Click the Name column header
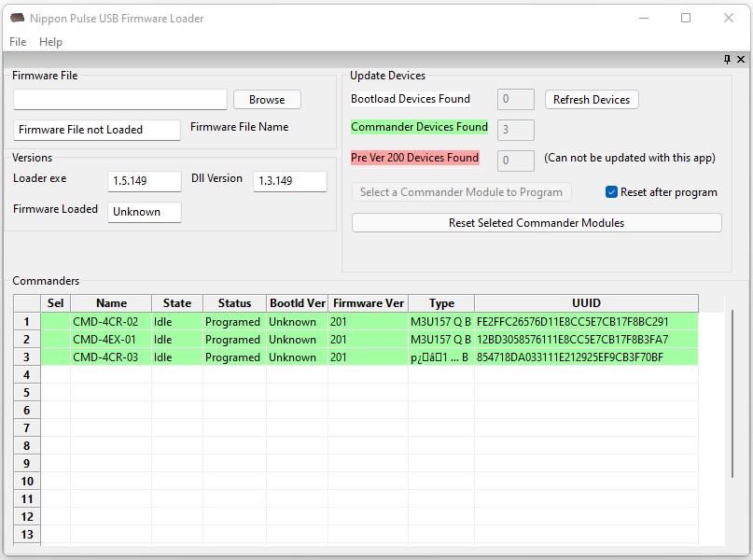The image size is (753, 560). [x=111, y=303]
